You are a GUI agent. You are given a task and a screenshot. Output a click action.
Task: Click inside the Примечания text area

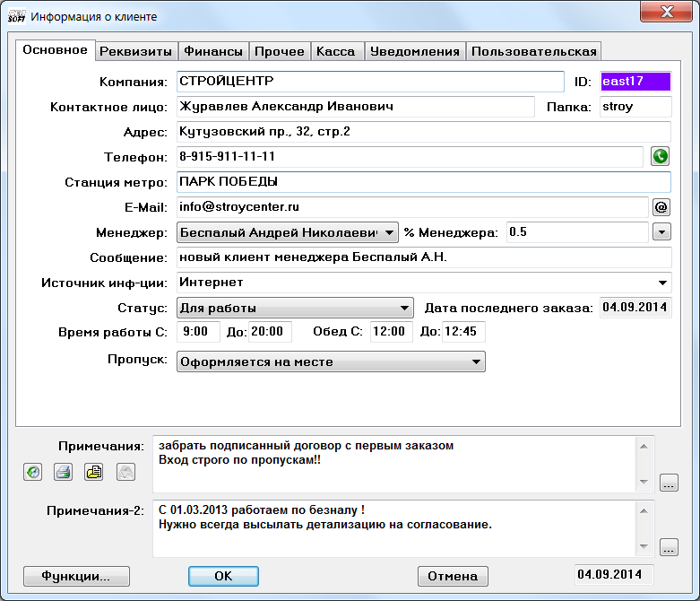point(394,465)
